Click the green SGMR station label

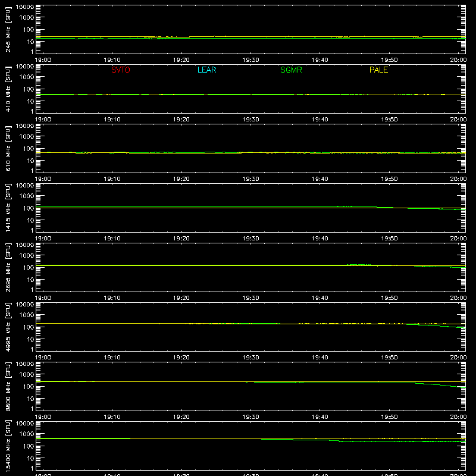291,70
